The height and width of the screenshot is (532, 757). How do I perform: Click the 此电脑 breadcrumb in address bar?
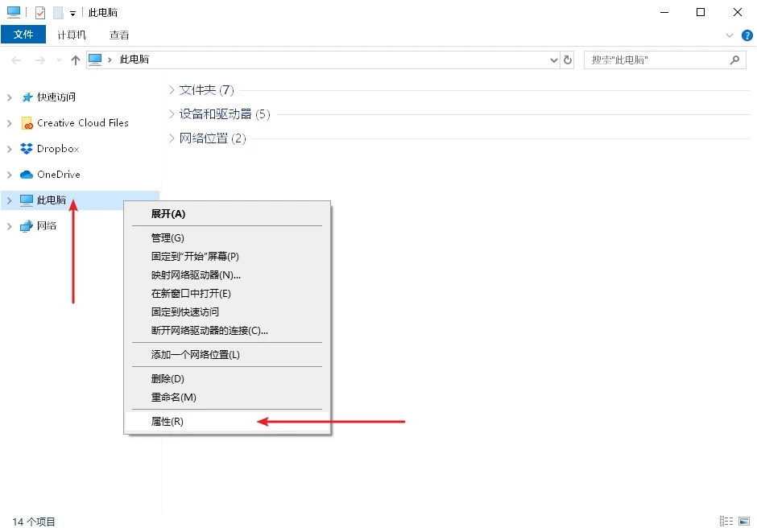(134, 60)
